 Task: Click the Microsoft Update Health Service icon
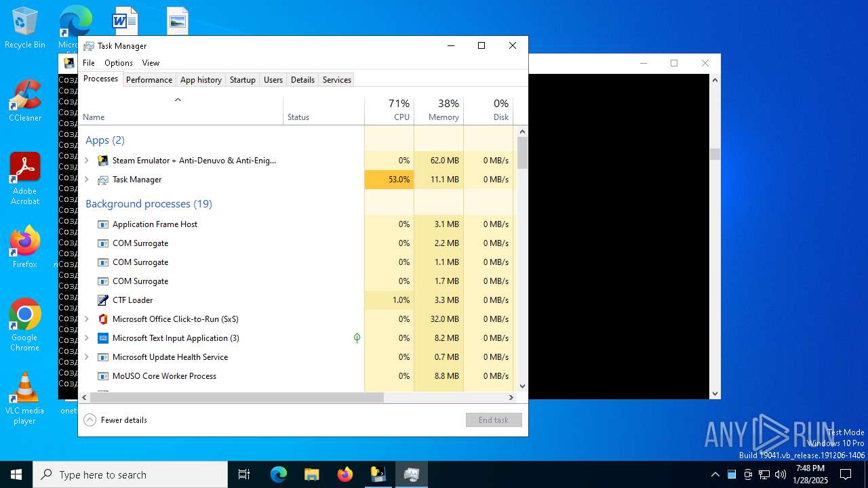tap(103, 357)
